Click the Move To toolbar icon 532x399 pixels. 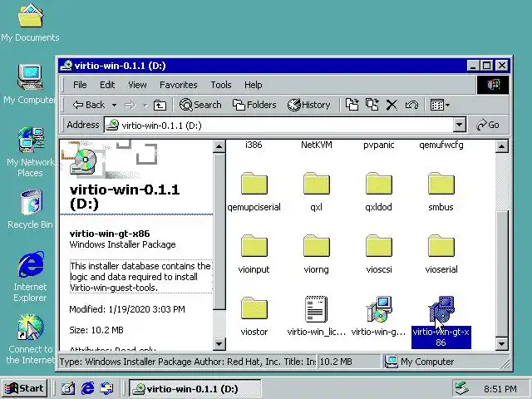[x=352, y=105]
